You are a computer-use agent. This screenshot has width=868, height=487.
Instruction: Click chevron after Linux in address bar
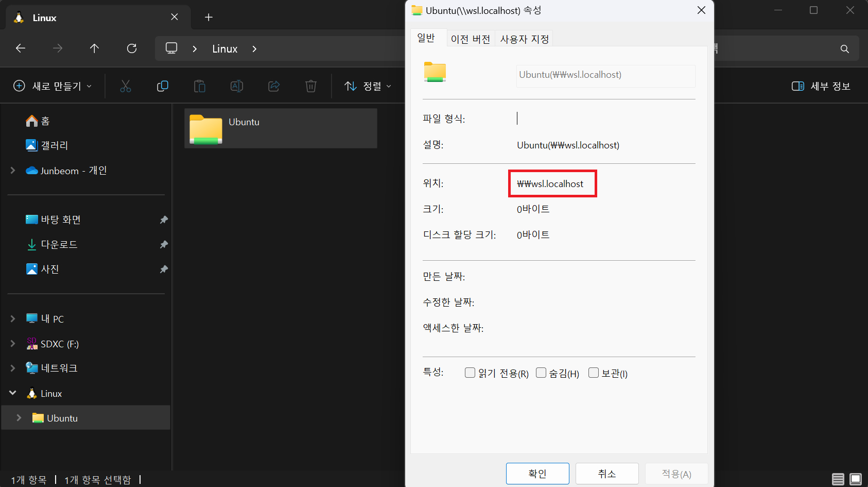[254, 49]
